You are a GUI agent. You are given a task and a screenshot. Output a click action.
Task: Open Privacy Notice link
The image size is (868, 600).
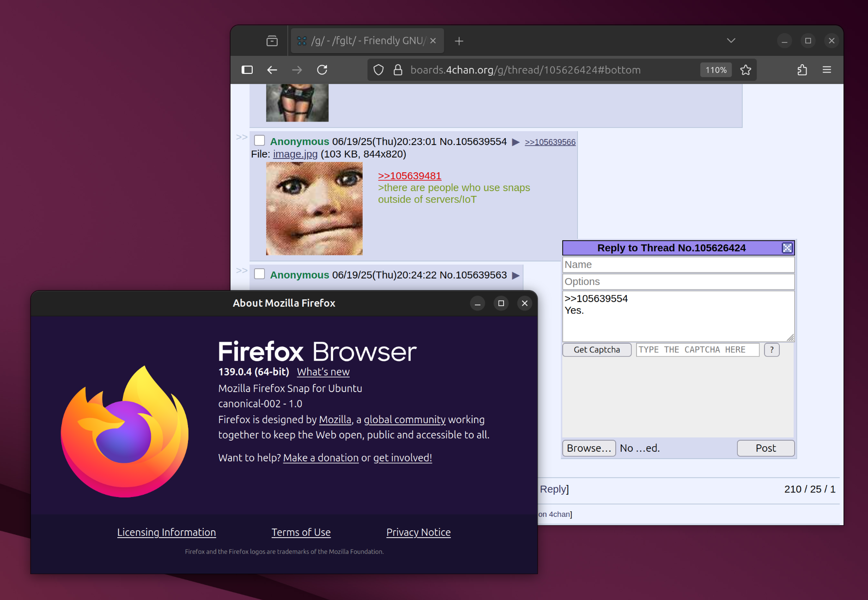click(419, 532)
